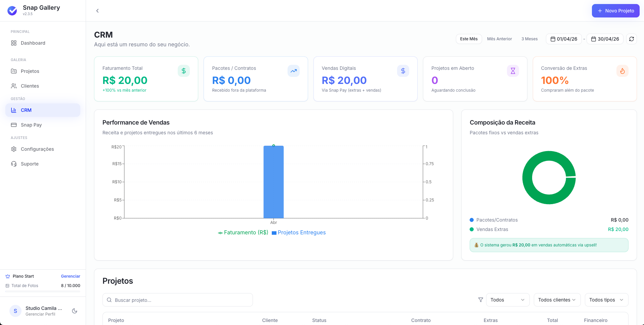Click the calendar icon in the 01/04/26 date field

553,39
